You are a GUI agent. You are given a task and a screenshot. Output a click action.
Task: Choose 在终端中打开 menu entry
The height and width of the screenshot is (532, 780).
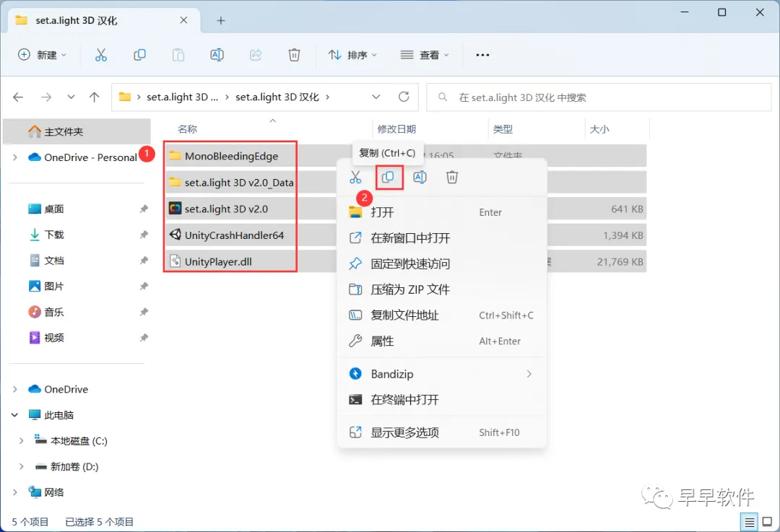[x=442, y=400]
